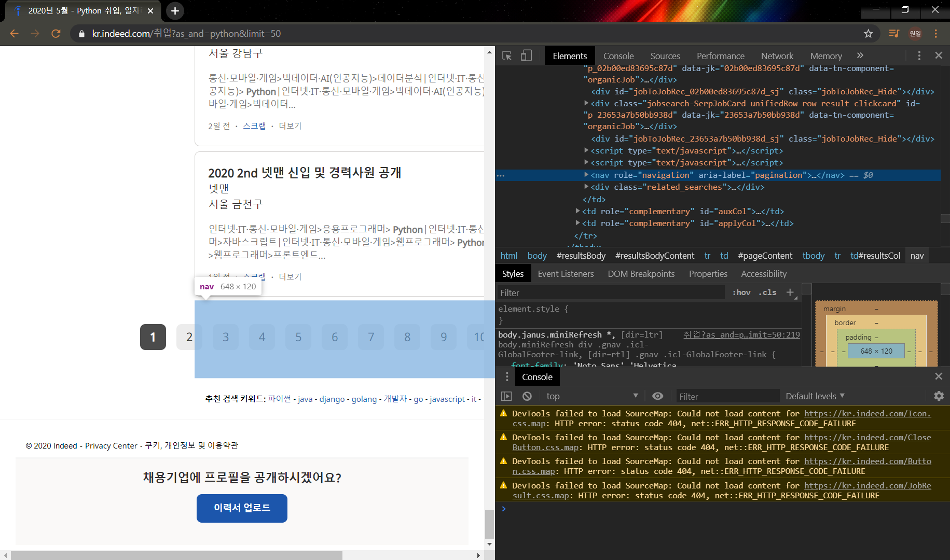Expand the first script element node
Viewport: 950px width, 560px height.
click(x=586, y=150)
